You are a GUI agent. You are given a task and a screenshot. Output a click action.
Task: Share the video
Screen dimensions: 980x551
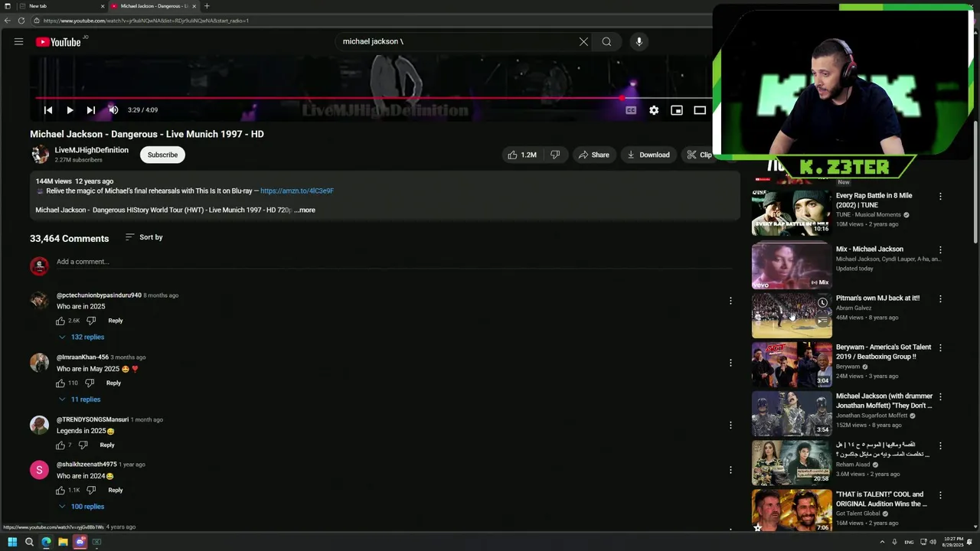pyautogui.click(x=594, y=155)
